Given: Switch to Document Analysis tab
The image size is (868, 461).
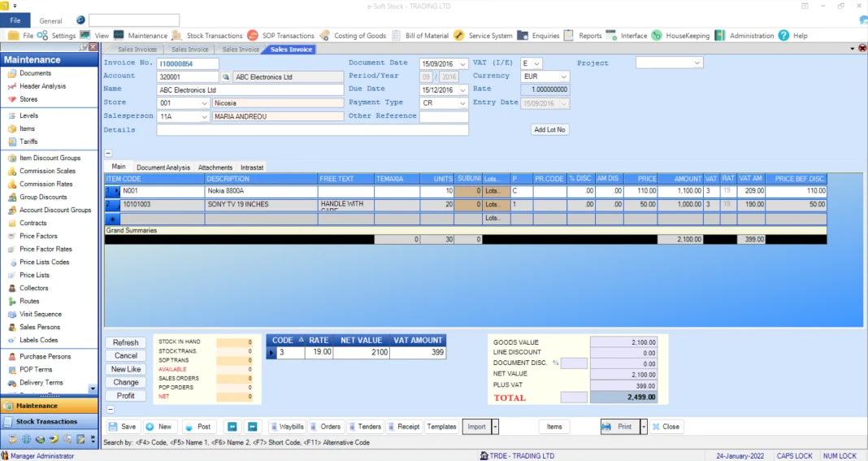Looking at the screenshot, I should pyautogui.click(x=163, y=167).
